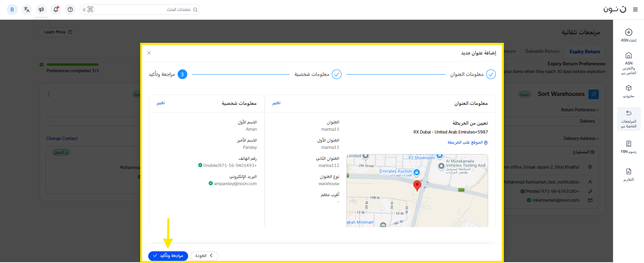Viewport: 644px width, 263px height.
Task: Click the red pin on the map
Action: tap(417, 185)
